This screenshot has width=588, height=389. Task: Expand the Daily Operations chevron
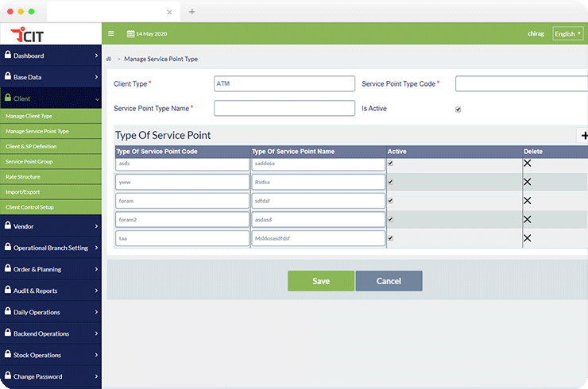point(96,312)
